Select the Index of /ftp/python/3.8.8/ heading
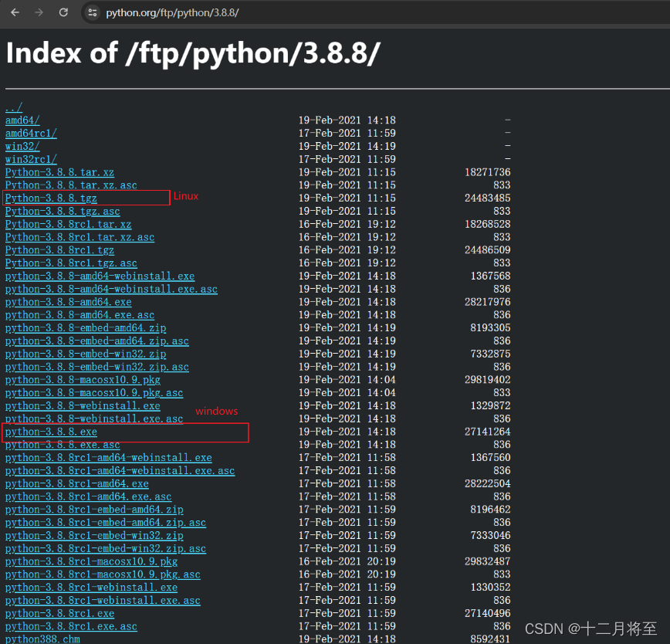670x644 pixels. (x=193, y=53)
